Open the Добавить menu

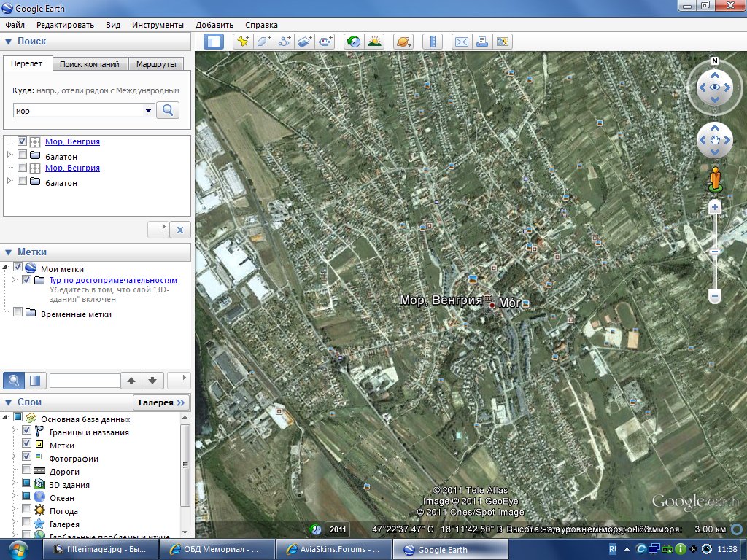pyautogui.click(x=214, y=25)
